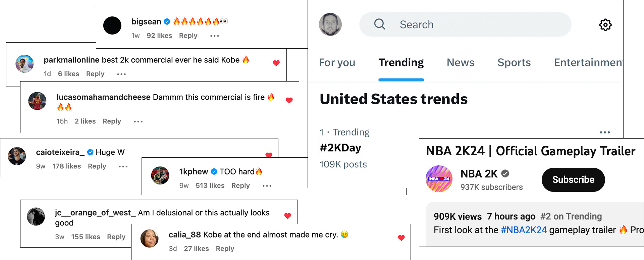
Task: Toggle heart on calia_88's comment
Action: pos(401,238)
